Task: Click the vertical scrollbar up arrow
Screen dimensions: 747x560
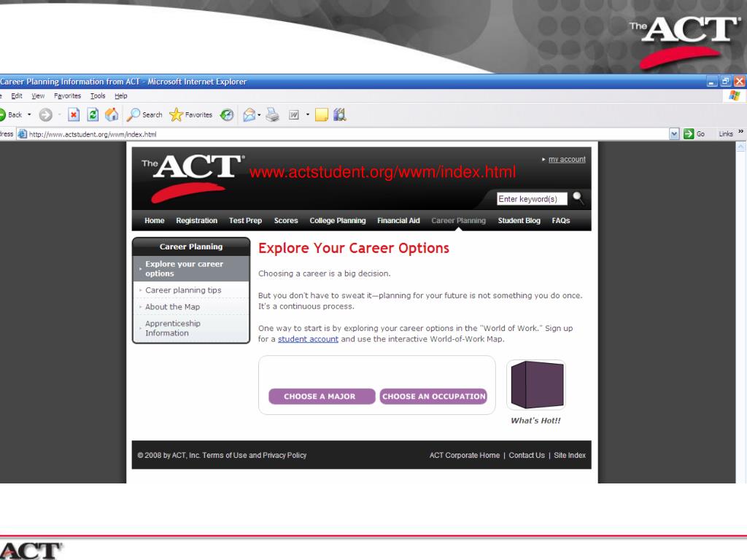Action: point(741,147)
